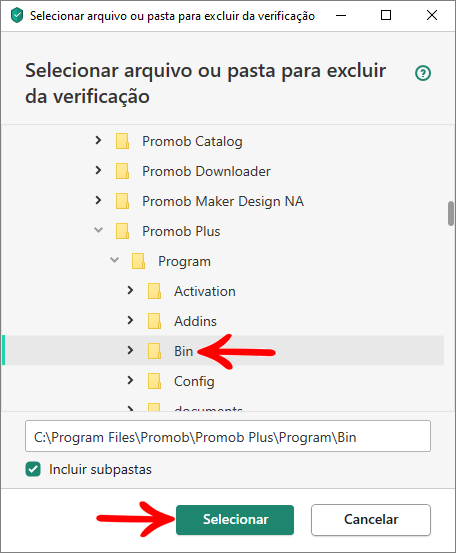
Task: Click the Cancelar button
Action: coord(371,520)
